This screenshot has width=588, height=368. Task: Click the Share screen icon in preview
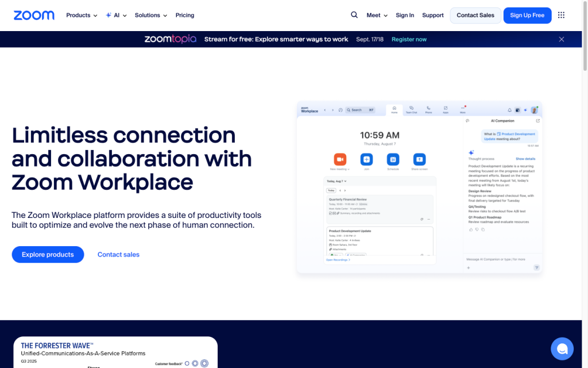click(x=419, y=159)
